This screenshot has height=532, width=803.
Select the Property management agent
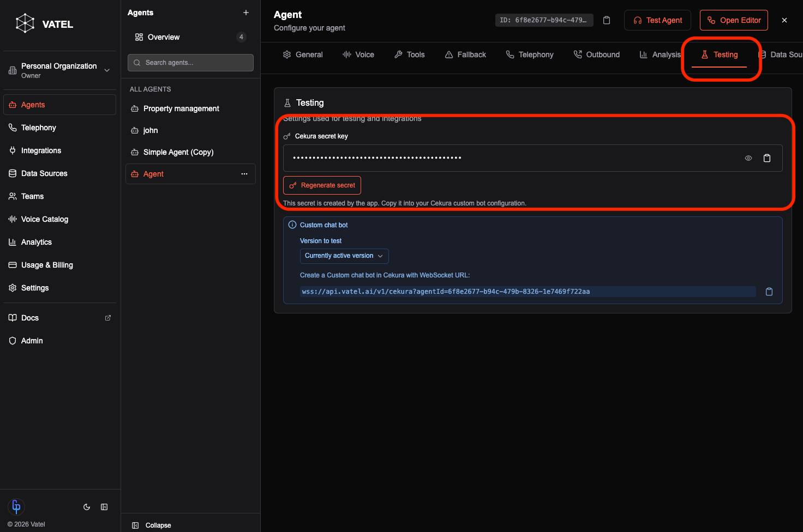190,108
